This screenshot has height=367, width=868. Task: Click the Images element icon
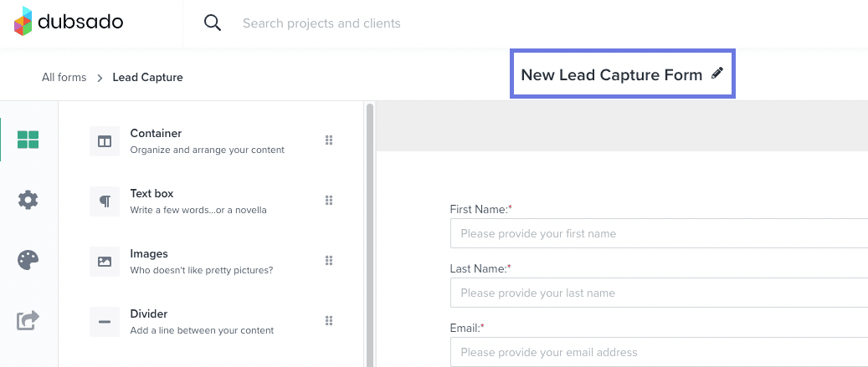[x=105, y=262]
